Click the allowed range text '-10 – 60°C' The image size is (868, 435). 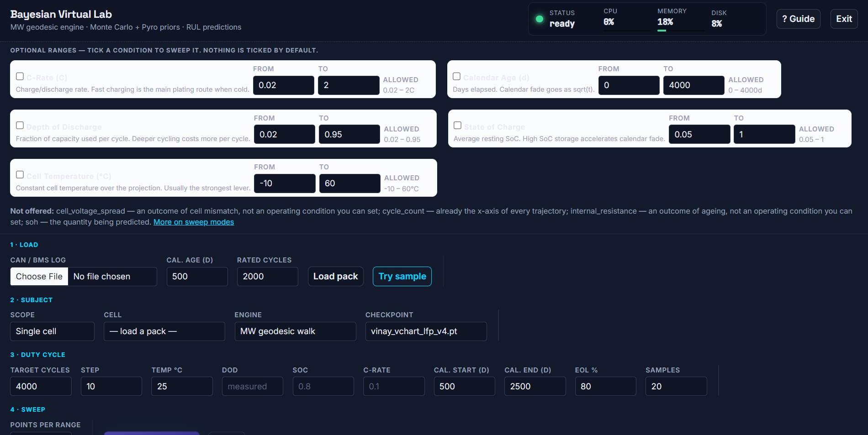click(402, 189)
